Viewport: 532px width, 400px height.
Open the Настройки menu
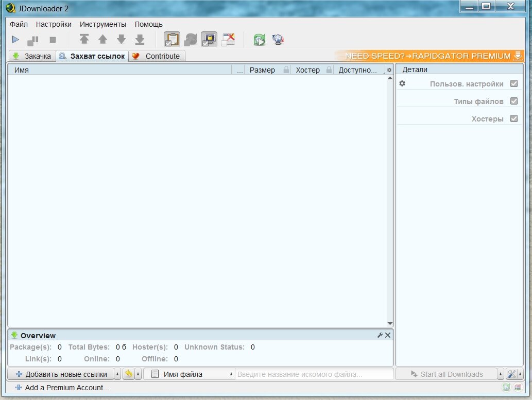pyautogui.click(x=54, y=24)
